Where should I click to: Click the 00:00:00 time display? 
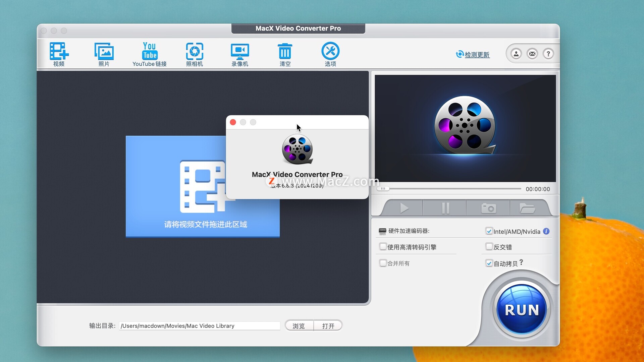click(538, 189)
